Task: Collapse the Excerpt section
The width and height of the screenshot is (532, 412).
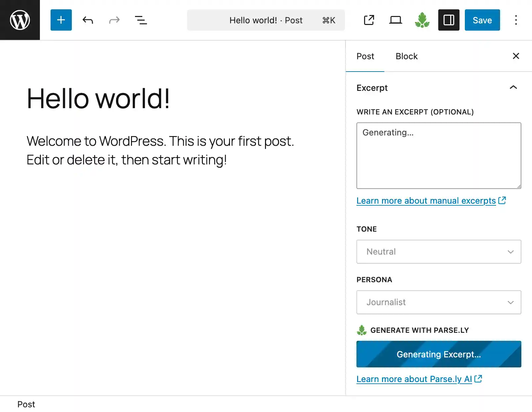Action: point(513,88)
